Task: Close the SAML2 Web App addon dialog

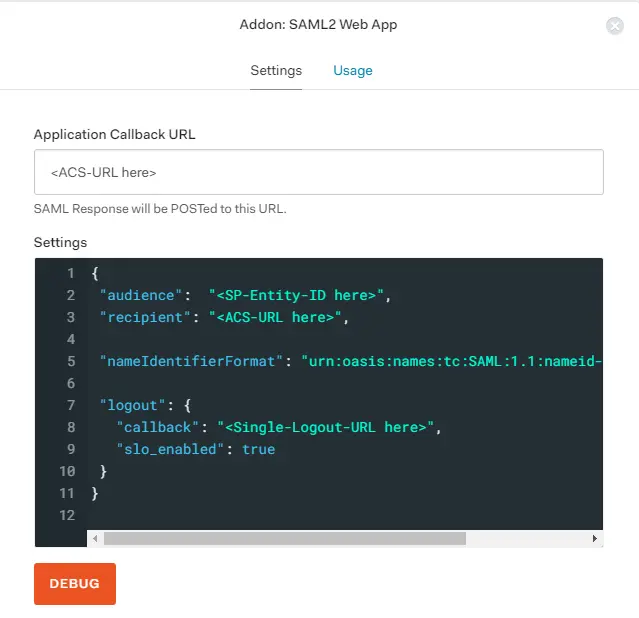Action: click(x=615, y=26)
